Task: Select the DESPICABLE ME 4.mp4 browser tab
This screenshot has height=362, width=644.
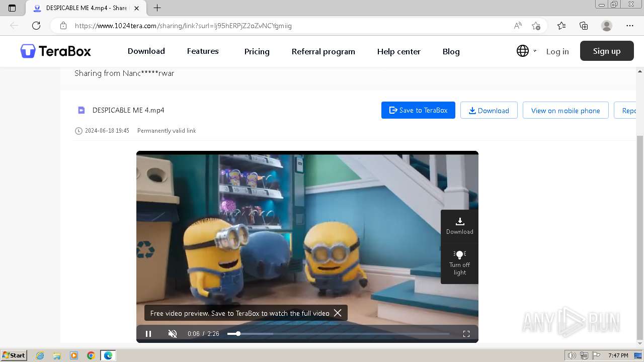Action: (86, 8)
